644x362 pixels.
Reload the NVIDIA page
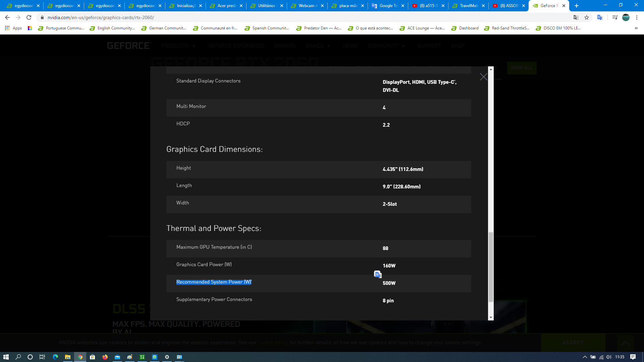[x=29, y=17]
